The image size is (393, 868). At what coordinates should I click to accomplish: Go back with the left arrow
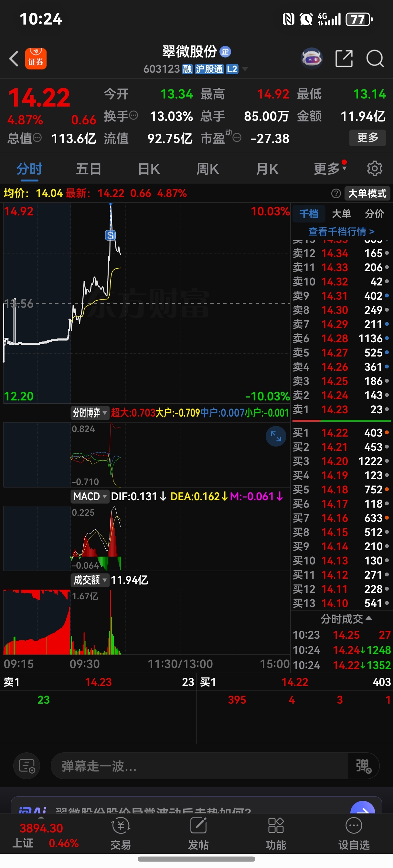(x=14, y=59)
